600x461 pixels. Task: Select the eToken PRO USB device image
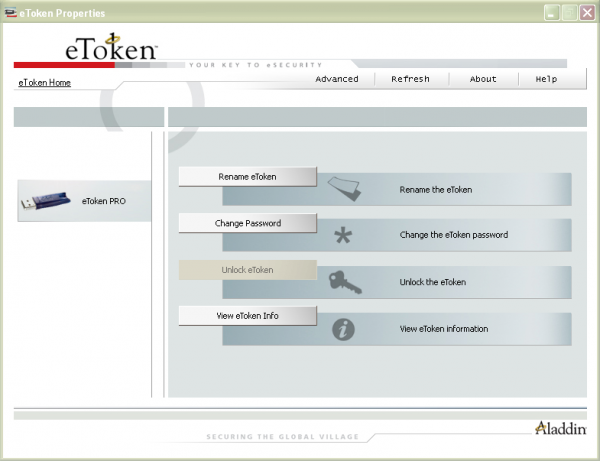[46, 201]
